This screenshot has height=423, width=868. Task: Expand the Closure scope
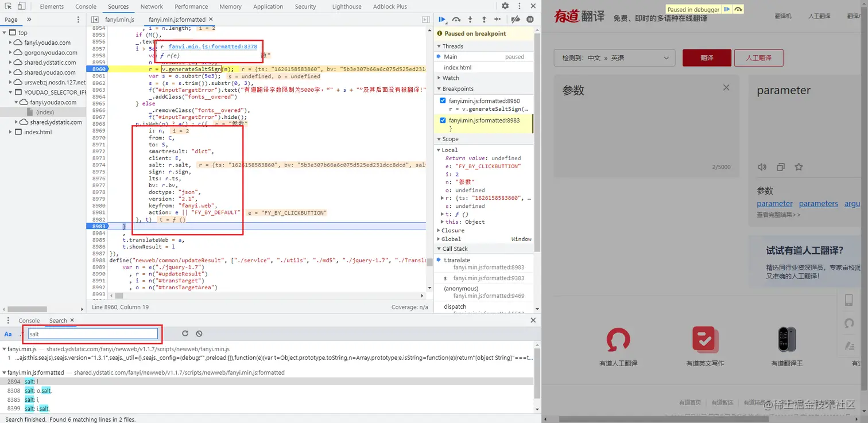coord(439,231)
